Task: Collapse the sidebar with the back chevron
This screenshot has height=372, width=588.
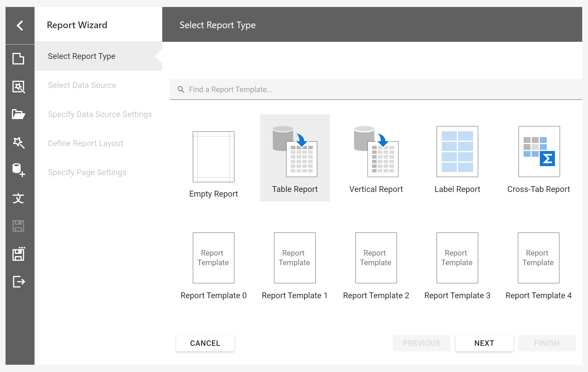Action: [x=20, y=26]
